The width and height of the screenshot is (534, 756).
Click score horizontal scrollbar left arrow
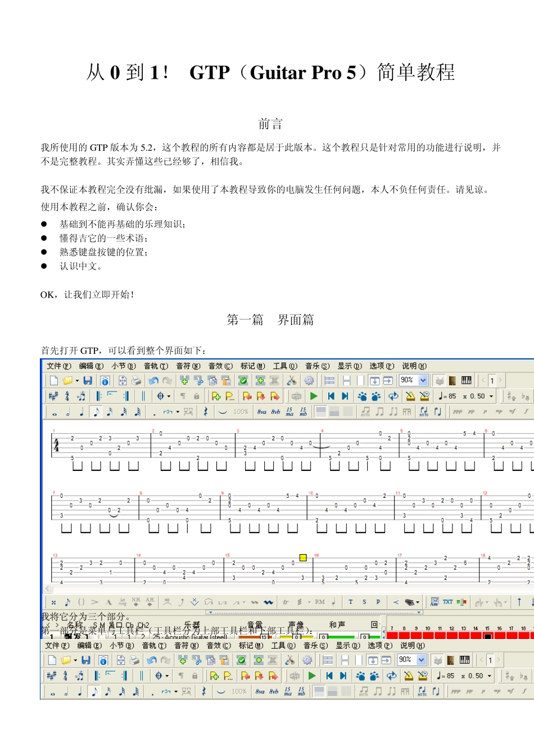click(48, 589)
